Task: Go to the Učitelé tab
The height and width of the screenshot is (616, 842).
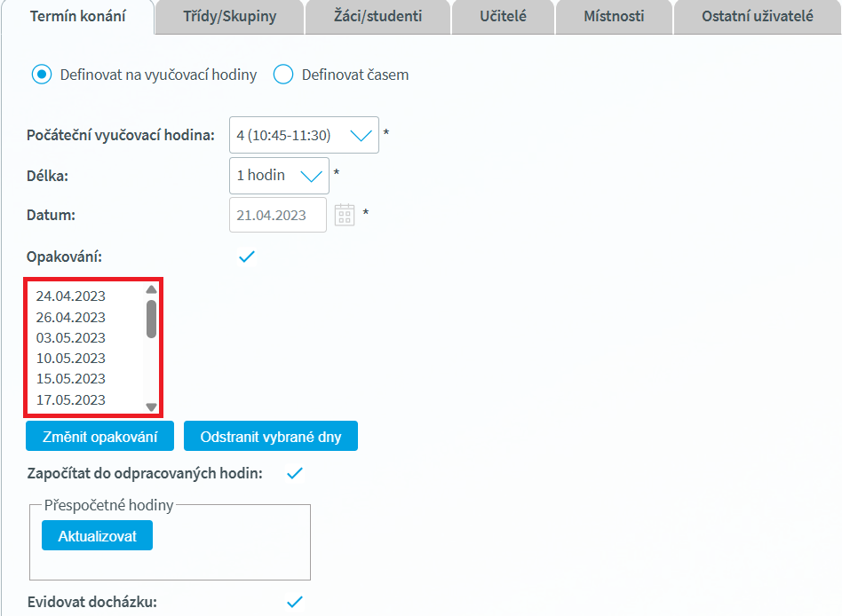Action: pyautogui.click(x=504, y=17)
